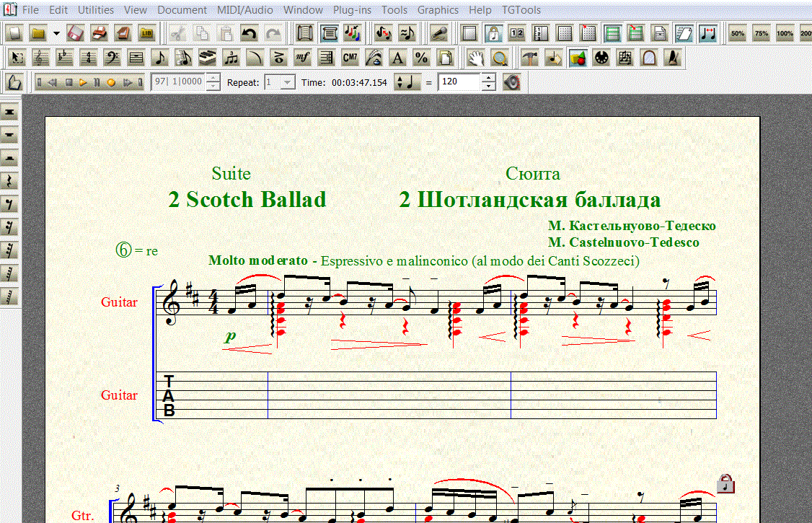Open the Repeat count dropdown
The image size is (812, 523).
click(288, 82)
